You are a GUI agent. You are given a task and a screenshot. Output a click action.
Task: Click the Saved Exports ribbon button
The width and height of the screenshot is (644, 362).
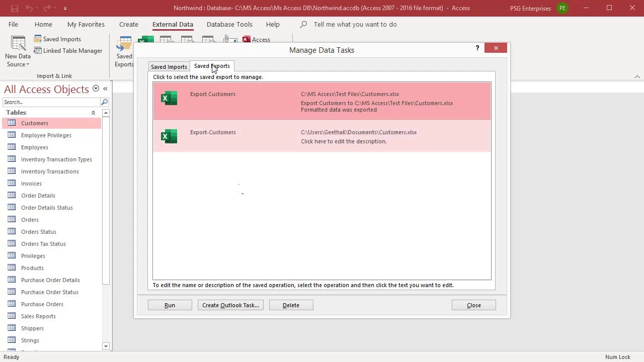click(x=124, y=52)
